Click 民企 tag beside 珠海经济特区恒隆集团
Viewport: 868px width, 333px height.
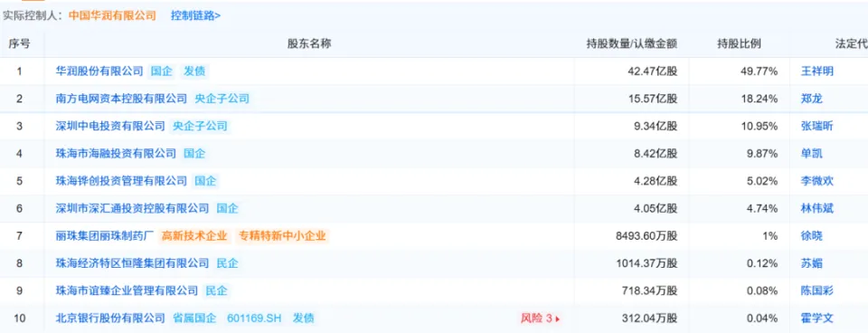228,263
